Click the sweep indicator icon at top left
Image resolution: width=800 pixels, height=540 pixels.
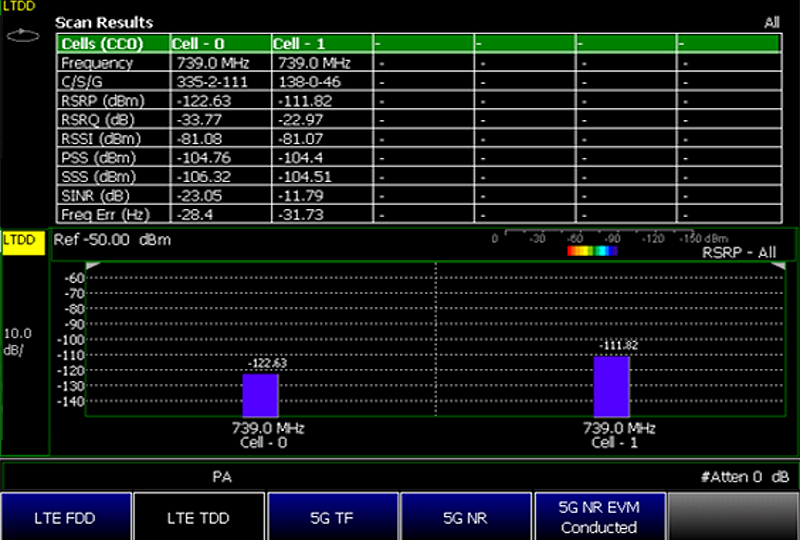tap(17, 35)
